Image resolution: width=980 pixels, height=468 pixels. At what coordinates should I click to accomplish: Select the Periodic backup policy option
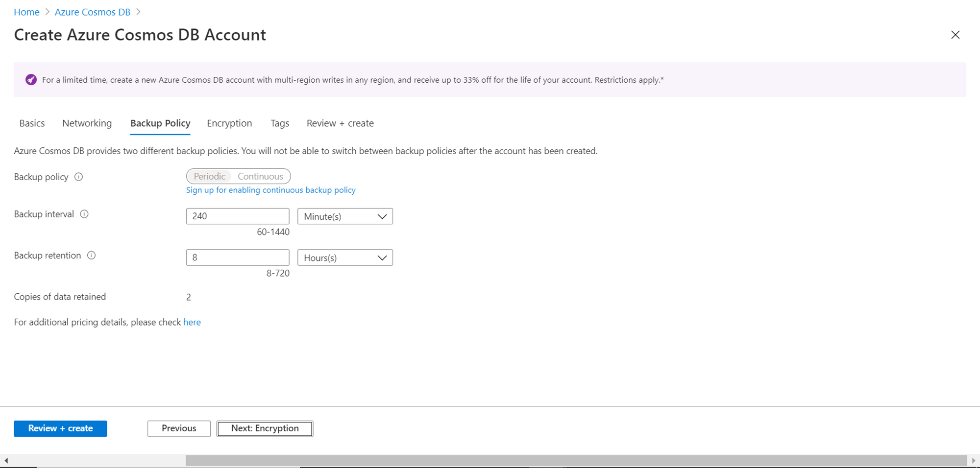point(209,176)
